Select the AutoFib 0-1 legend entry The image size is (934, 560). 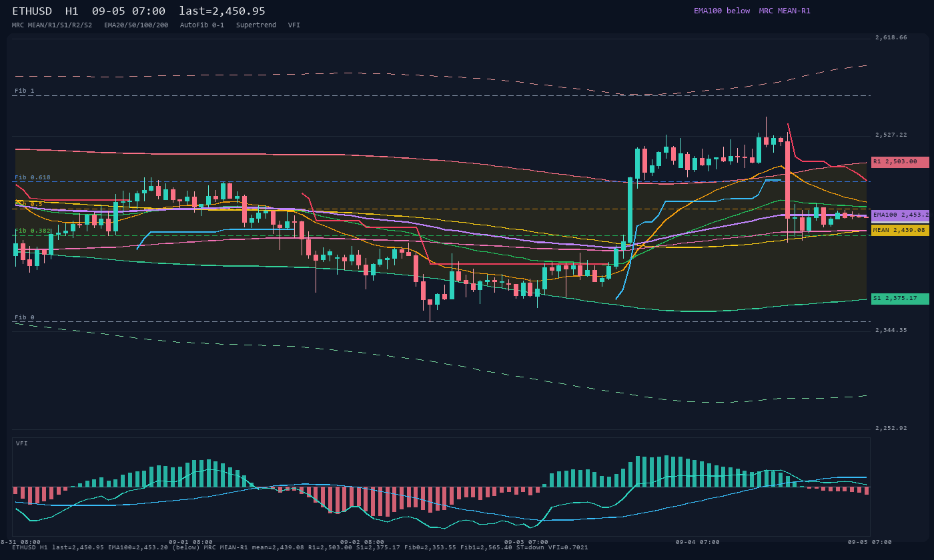pos(202,25)
